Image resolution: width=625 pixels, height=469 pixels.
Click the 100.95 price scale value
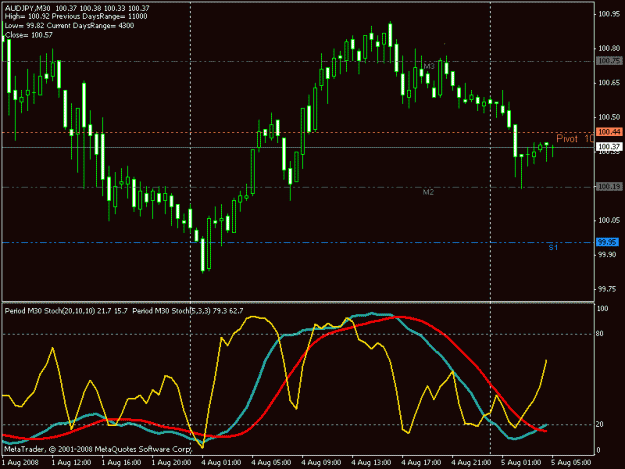click(609, 14)
